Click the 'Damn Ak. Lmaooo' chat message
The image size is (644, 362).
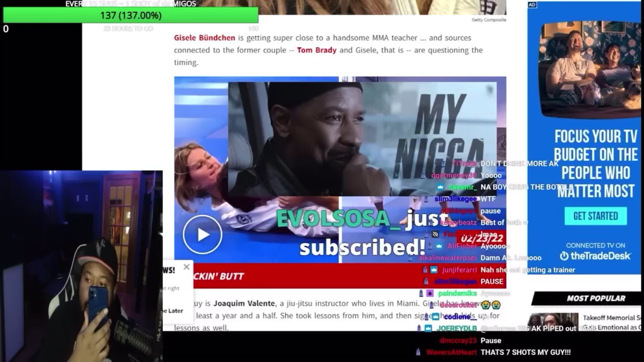[x=511, y=258]
